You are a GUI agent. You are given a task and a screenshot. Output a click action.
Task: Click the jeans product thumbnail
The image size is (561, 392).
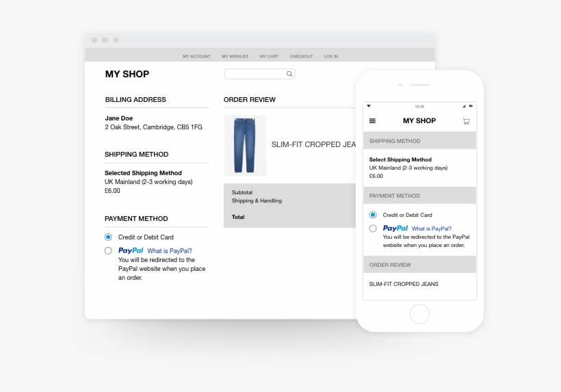[x=245, y=146]
